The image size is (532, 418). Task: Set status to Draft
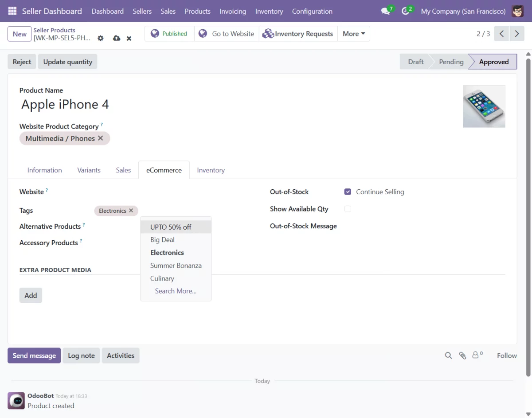pyautogui.click(x=416, y=62)
